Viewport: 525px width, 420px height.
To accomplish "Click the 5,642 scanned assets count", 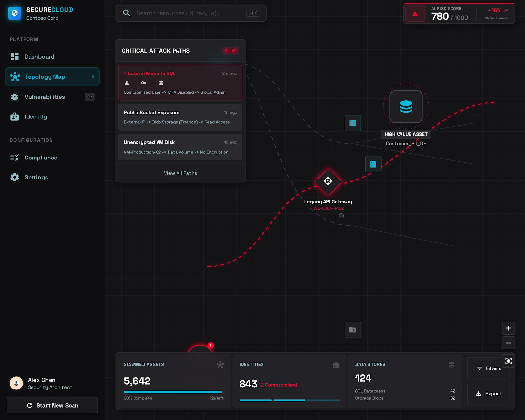I will point(137,381).
